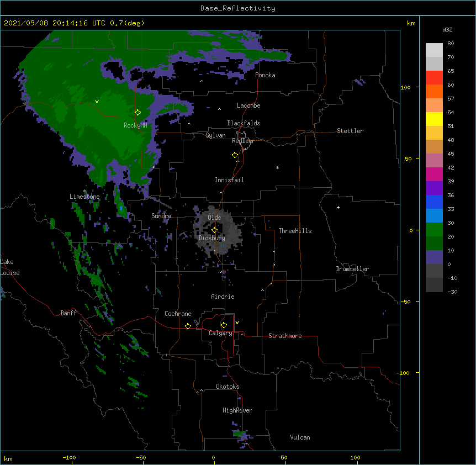The image size is (476, 465).
Task: Click the Okotoks label
Action: coord(228,387)
